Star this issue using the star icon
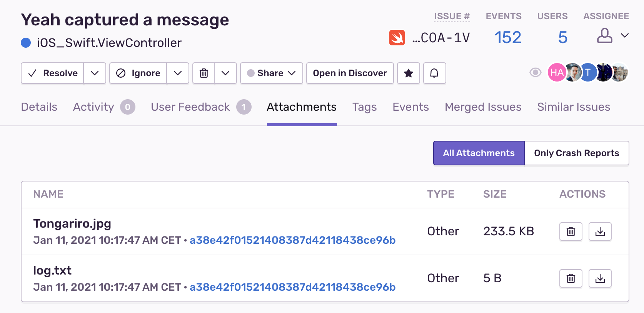The image size is (644, 313). coord(408,73)
